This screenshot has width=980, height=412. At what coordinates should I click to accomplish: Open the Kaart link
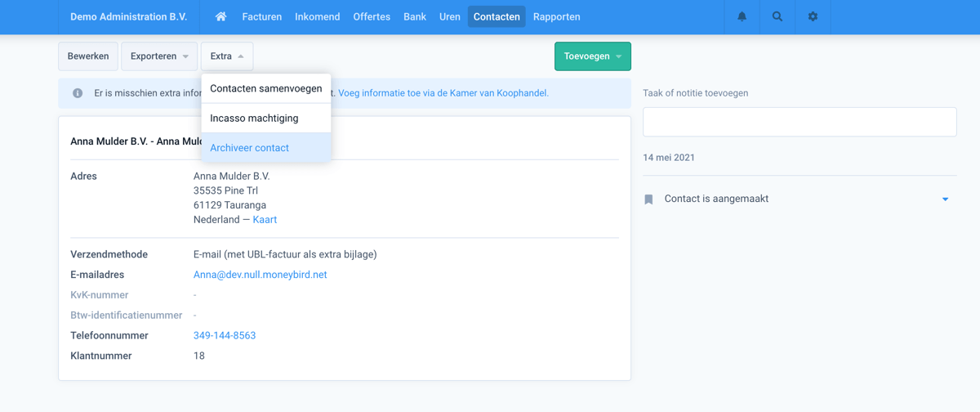pyautogui.click(x=265, y=220)
